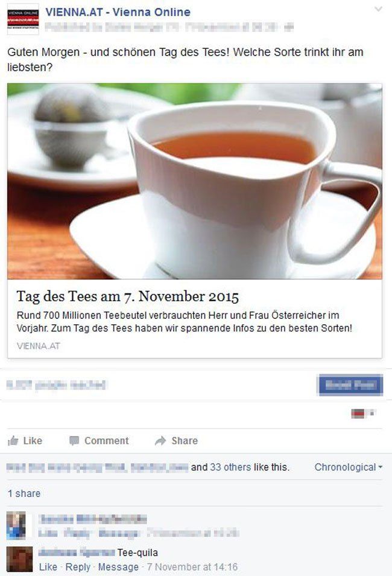The height and width of the screenshot is (576, 392).
Task: Click the small flag icon below Boost Post
Action: pos(358,414)
